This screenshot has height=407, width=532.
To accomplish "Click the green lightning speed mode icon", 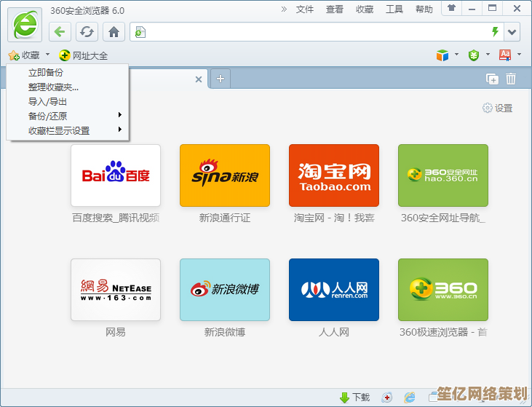I will click(496, 32).
